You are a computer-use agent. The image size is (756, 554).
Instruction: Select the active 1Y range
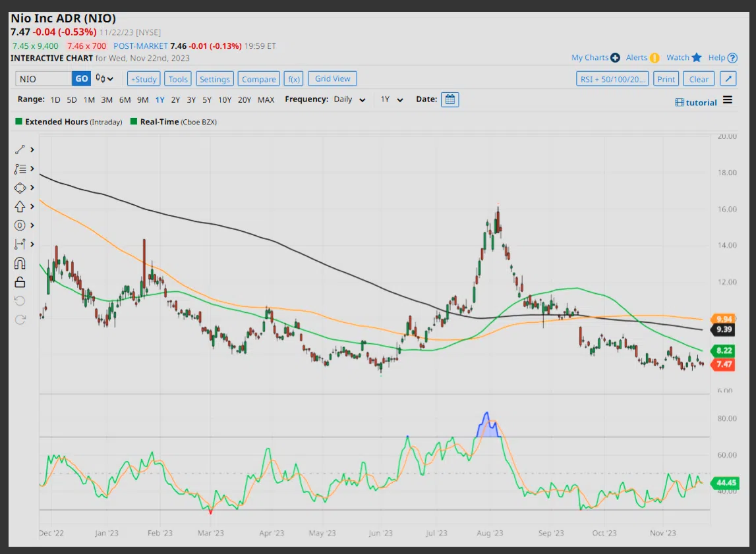pyautogui.click(x=160, y=99)
